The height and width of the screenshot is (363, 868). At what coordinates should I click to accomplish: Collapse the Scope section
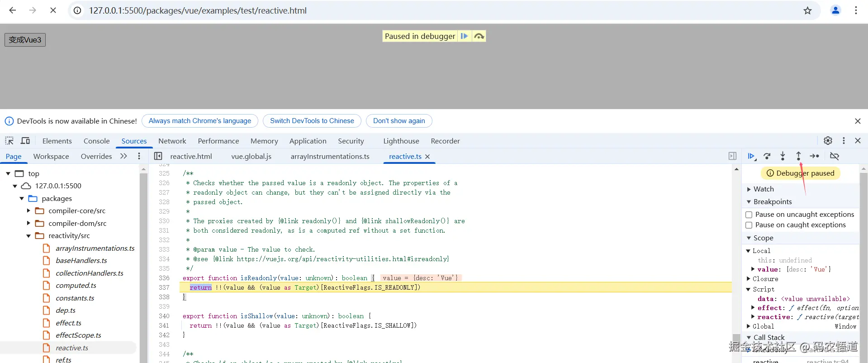(749, 238)
